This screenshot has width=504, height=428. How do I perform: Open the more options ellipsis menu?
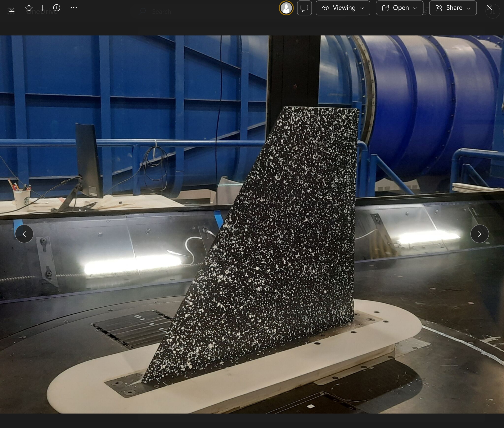pyautogui.click(x=74, y=8)
